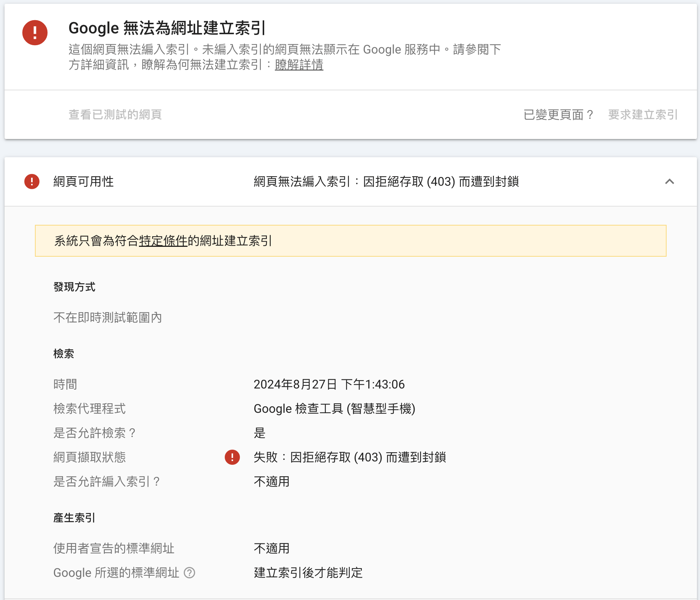700x600 pixels.
Task: Click the value 是 for crawl allowed
Action: coord(260,433)
